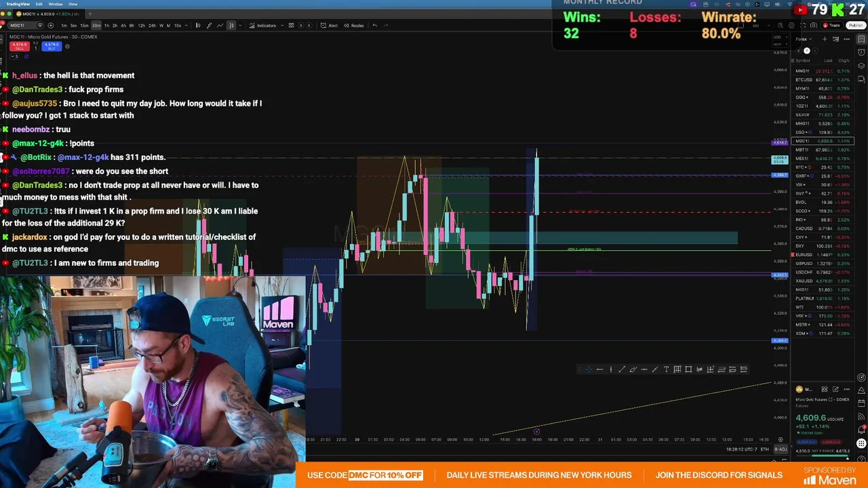This screenshot has width=868, height=488.
Task: Select SILVER in the watchlist
Action: (823, 115)
